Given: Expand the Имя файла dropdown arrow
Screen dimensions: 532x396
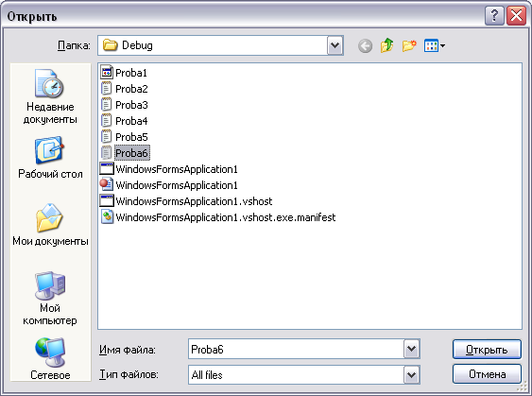Looking at the screenshot, I should (x=412, y=349).
